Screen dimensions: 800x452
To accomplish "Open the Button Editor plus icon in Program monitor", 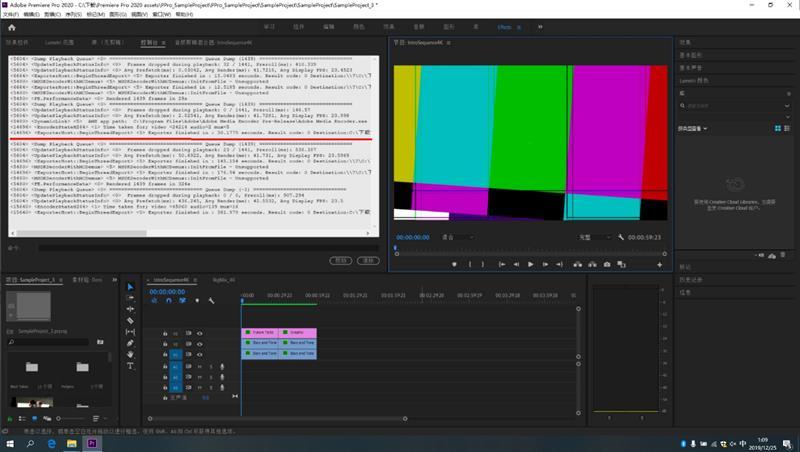I will (x=659, y=265).
